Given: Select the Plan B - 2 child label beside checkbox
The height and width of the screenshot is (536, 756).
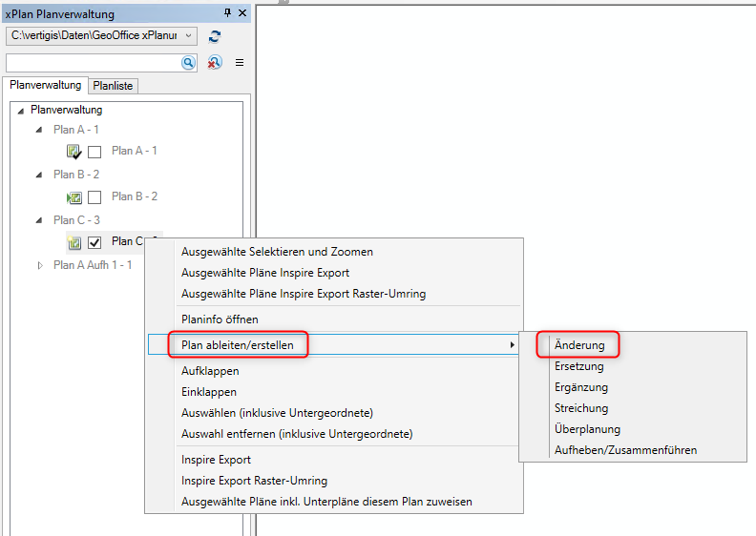Looking at the screenshot, I should (x=135, y=196).
